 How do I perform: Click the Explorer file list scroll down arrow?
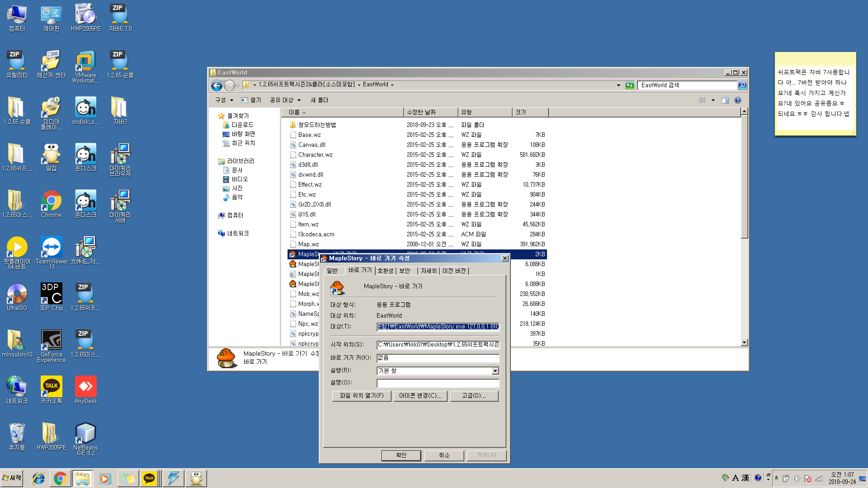pos(744,343)
